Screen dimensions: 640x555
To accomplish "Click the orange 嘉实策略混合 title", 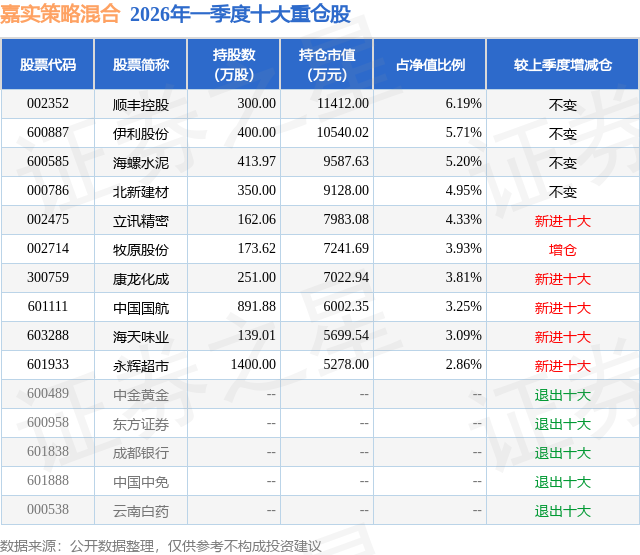I will pos(60,14).
